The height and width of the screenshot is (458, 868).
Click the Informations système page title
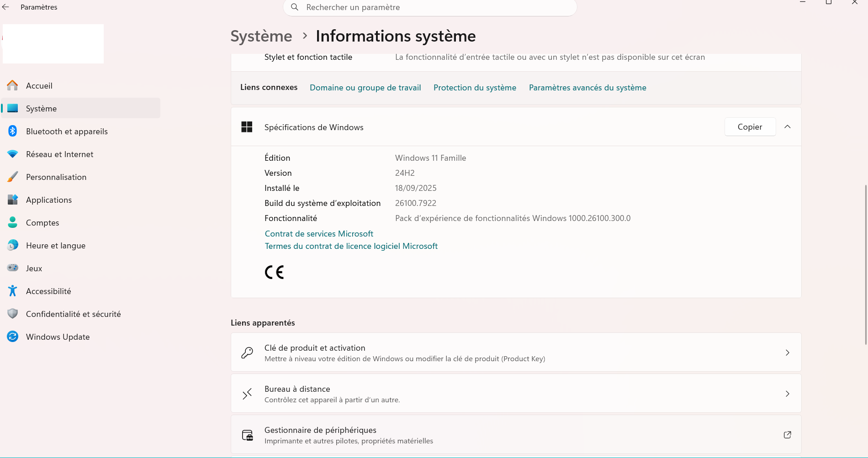pyautogui.click(x=396, y=36)
